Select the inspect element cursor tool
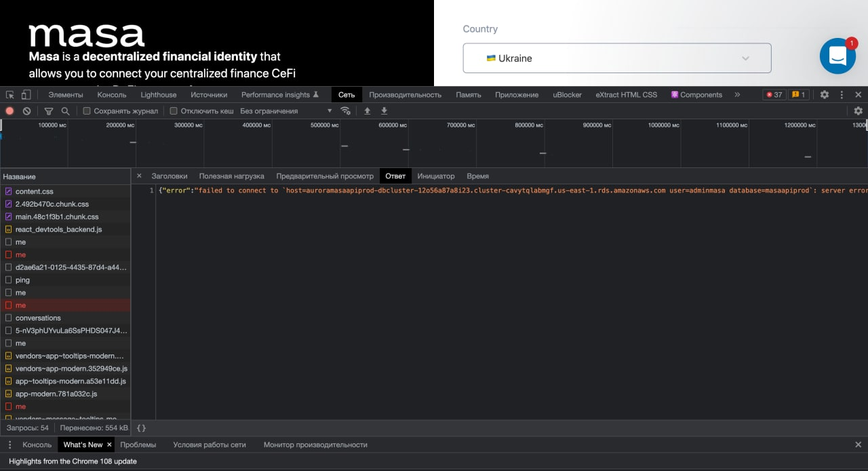 pyautogui.click(x=9, y=95)
